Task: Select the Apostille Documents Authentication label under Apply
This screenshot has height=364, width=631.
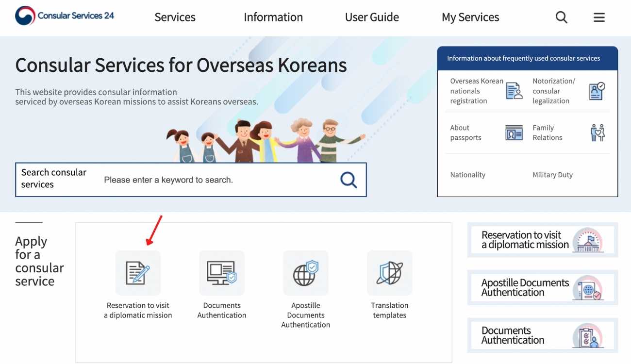Action: point(306,315)
